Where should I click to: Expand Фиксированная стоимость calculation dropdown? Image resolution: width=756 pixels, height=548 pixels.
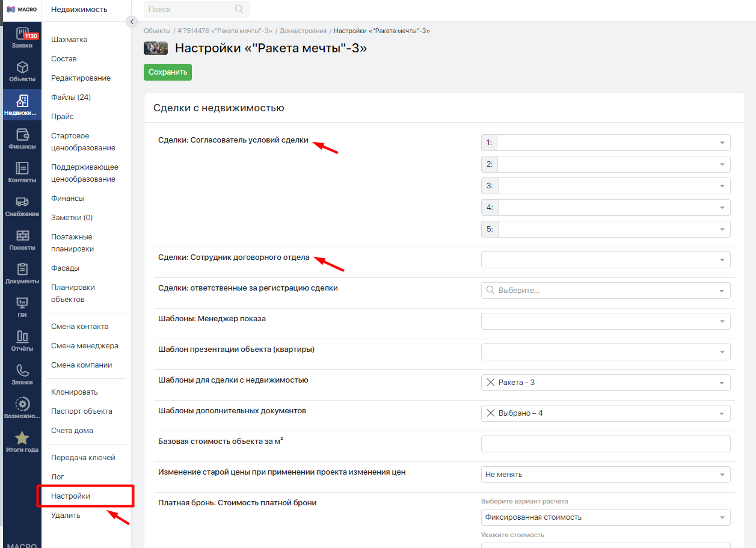(x=606, y=517)
